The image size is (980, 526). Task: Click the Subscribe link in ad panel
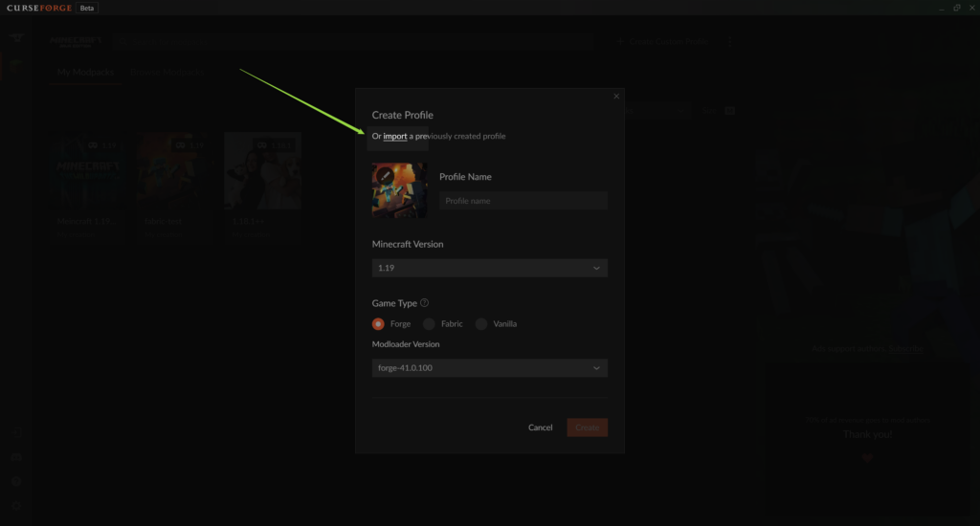click(905, 348)
